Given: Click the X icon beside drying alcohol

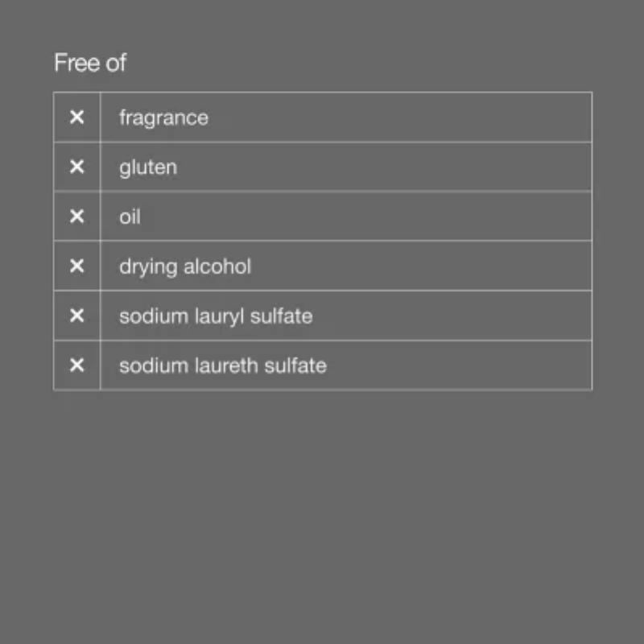Looking at the screenshot, I should pyautogui.click(x=76, y=266).
